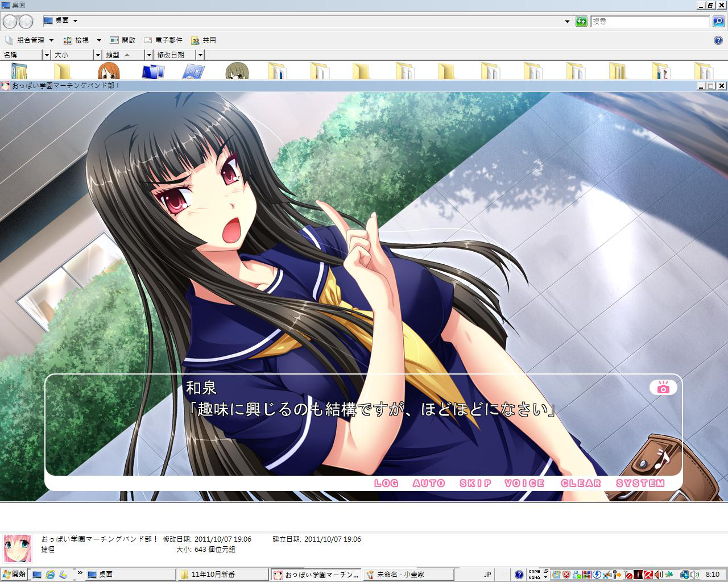Click the blue lightning bolt tray icon
Screen dimensions: 728x582
click(x=597, y=575)
